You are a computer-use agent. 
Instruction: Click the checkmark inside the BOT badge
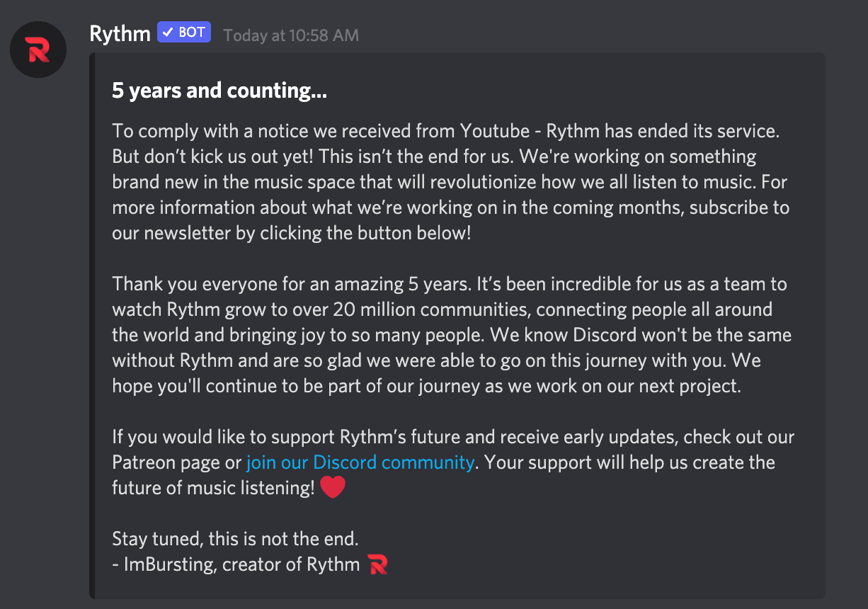[x=169, y=33]
